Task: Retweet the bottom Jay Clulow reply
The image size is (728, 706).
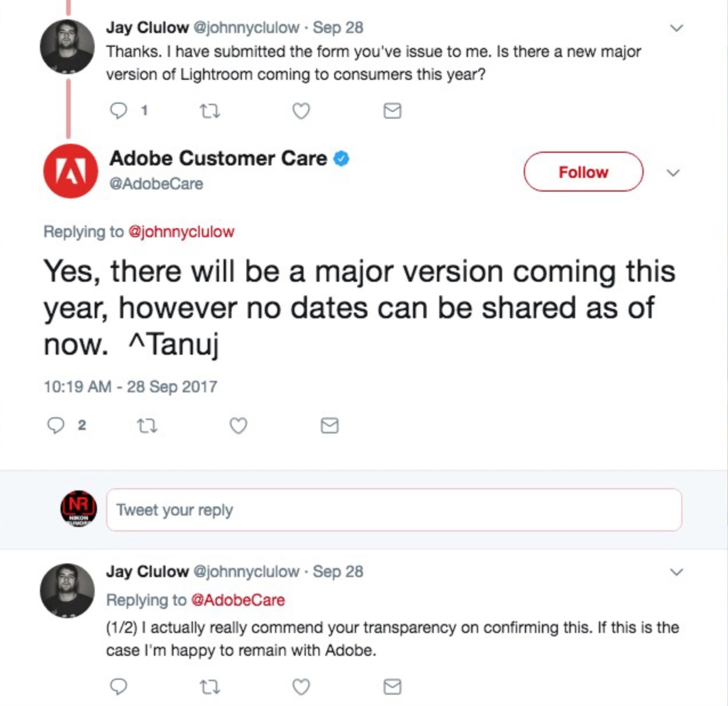Action: [210, 687]
